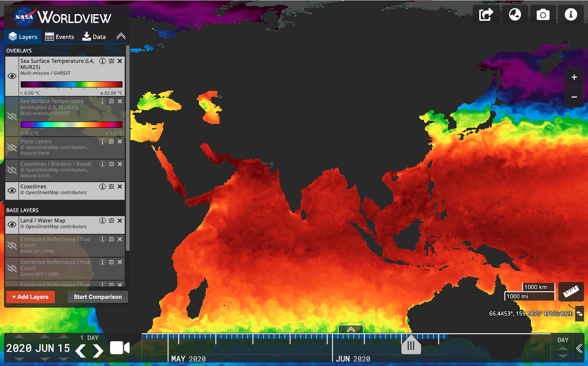Select the 1 DAY interval selector
Viewport: 588px width, 366px height.
89,338
